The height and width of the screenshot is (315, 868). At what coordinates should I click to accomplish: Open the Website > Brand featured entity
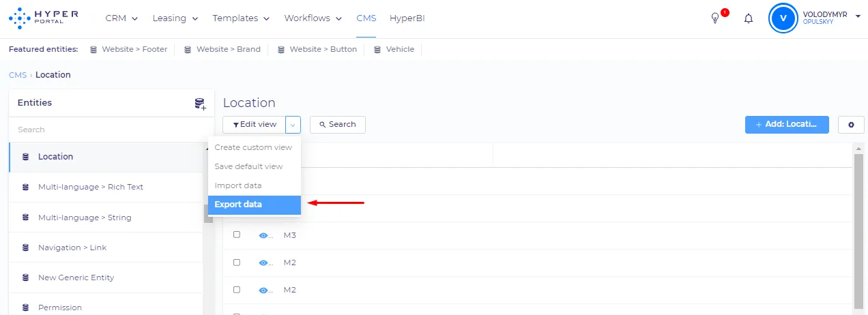[x=229, y=50]
